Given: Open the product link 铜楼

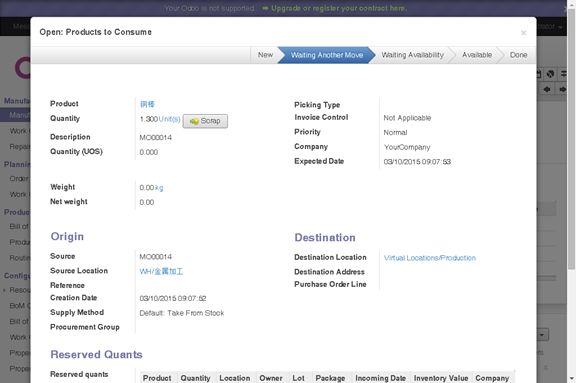Looking at the screenshot, I should (147, 104).
